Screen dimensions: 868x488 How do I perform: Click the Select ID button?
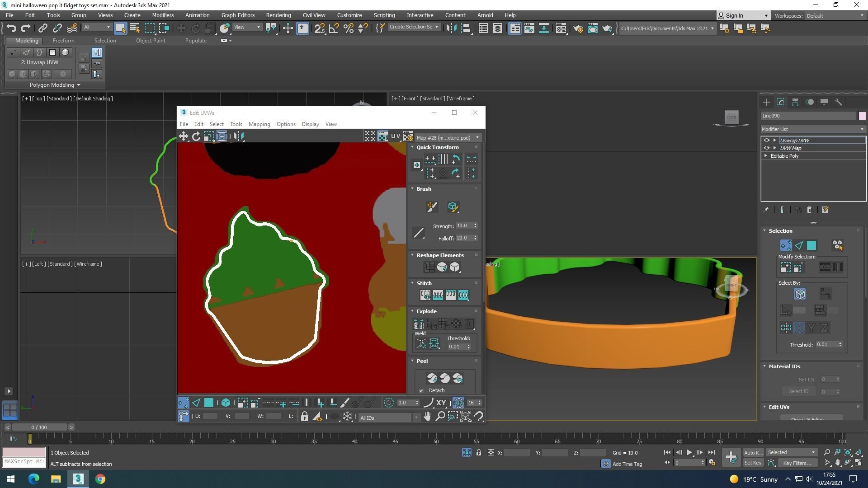tap(798, 392)
